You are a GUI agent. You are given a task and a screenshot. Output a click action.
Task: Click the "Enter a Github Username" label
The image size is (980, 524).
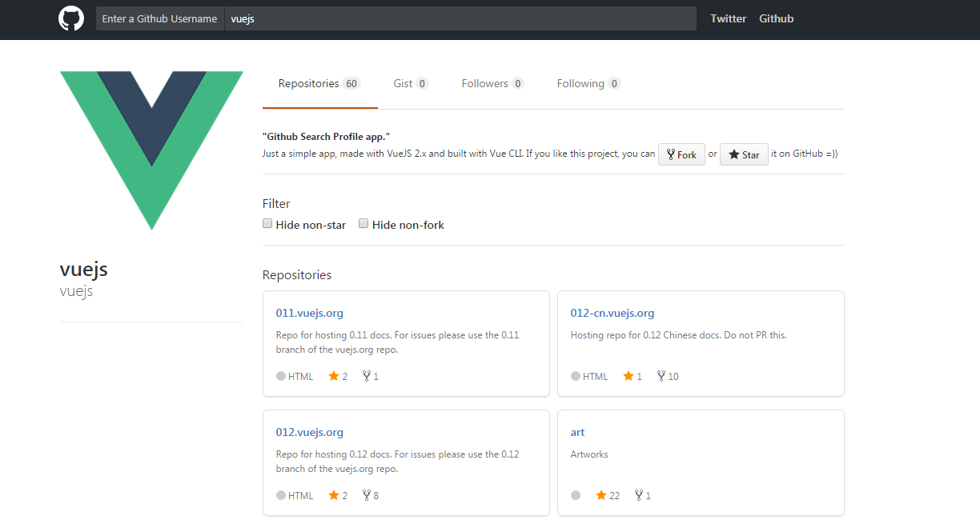(159, 18)
